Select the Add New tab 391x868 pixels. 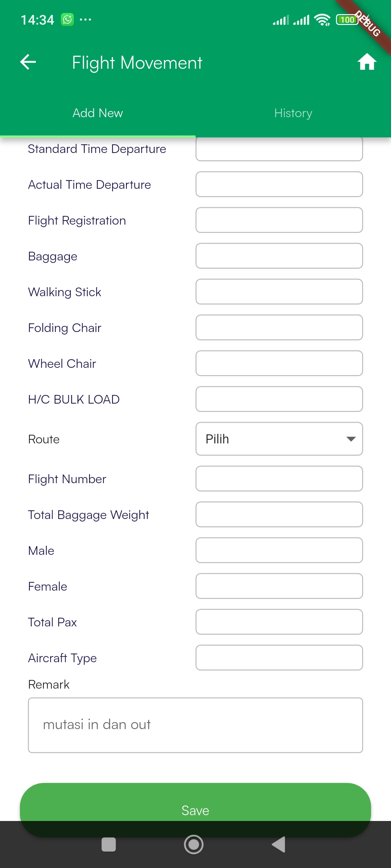98,113
